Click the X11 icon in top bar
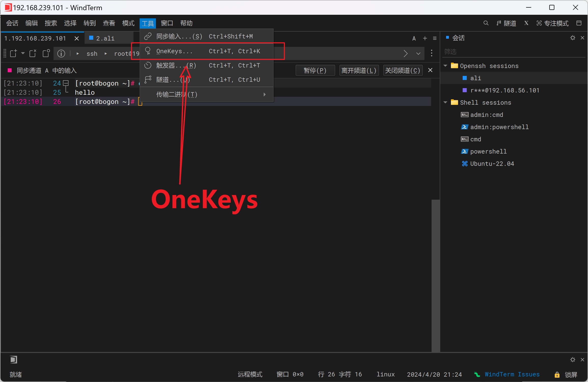Image resolution: width=588 pixels, height=382 pixels. (x=526, y=23)
